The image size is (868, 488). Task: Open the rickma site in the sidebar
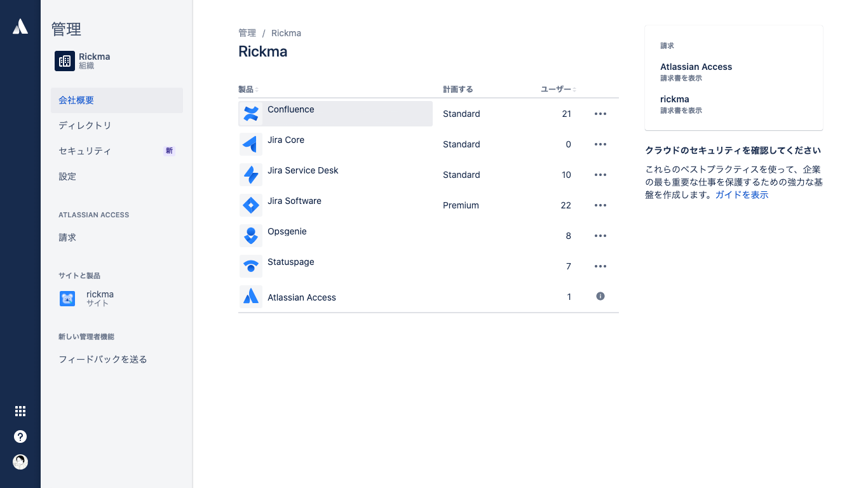tap(117, 299)
